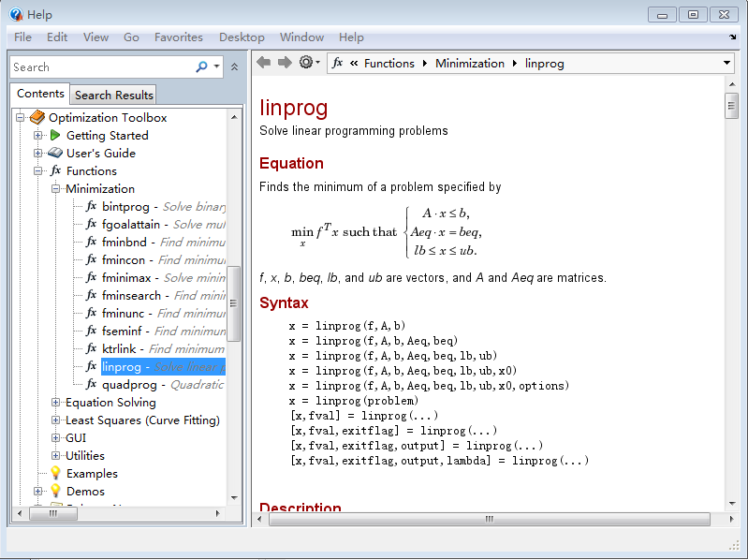This screenshot has width=748, height=560.
Task: Click the Optimization Toolbox book icon
Action: [37, 117]
